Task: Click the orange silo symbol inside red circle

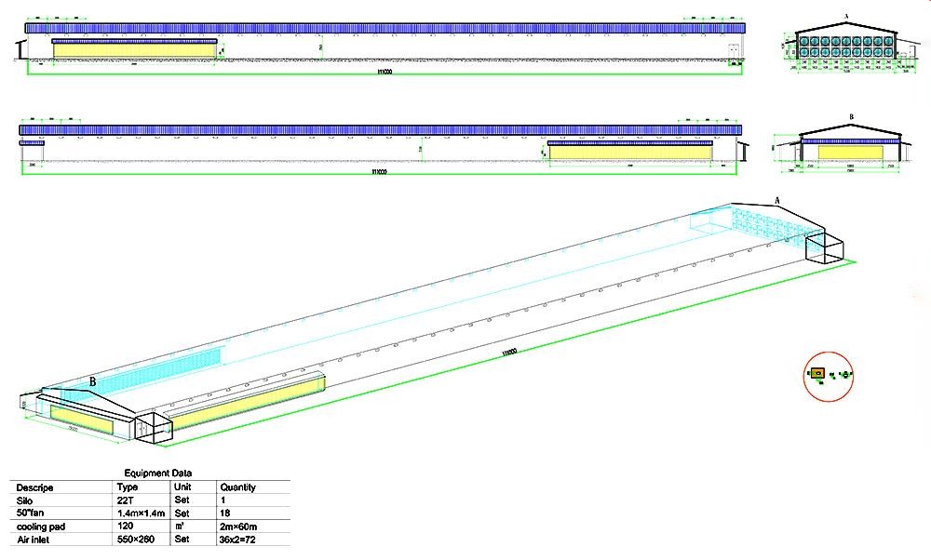Action: click(x=817, y=373)
